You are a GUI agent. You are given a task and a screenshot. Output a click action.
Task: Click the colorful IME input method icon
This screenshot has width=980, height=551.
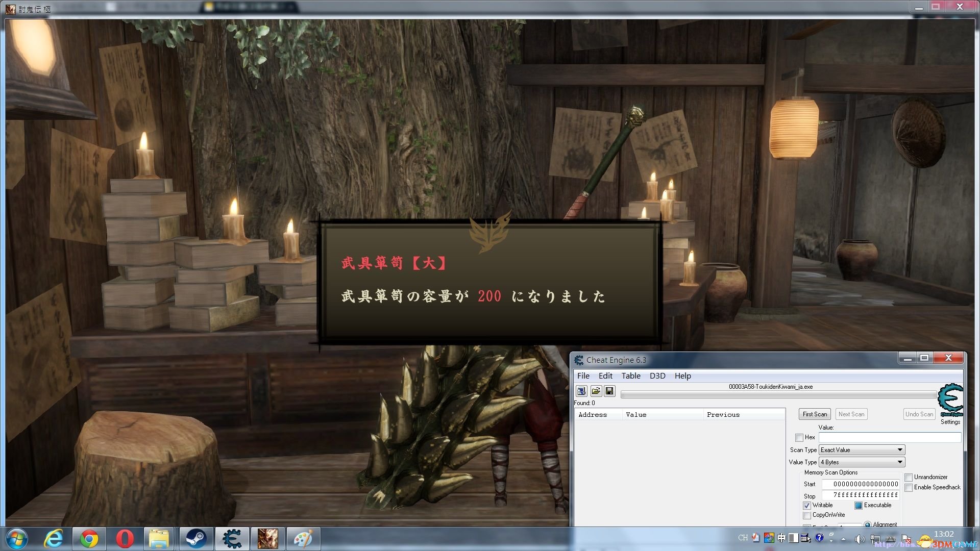(x=768, y=538)
